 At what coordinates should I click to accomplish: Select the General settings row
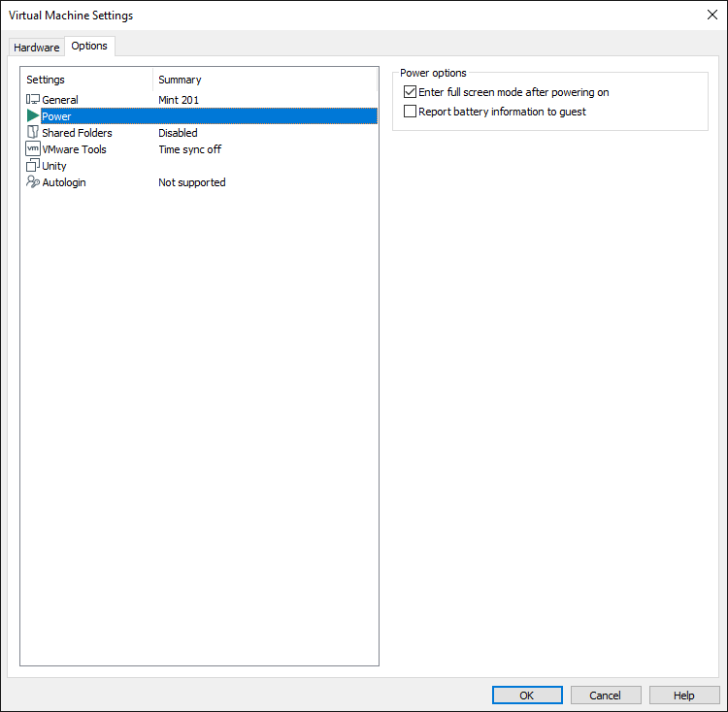click(x=201, y=99)
